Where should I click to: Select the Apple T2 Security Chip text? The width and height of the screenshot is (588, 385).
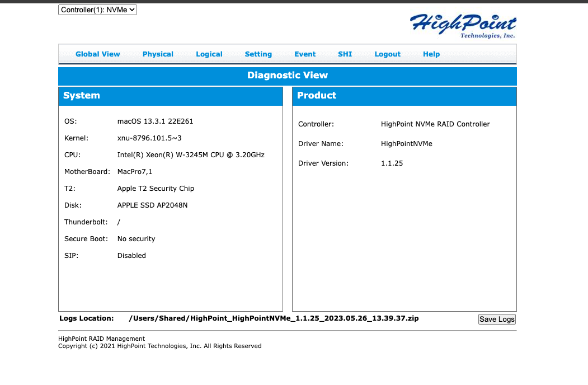(156, 189)
